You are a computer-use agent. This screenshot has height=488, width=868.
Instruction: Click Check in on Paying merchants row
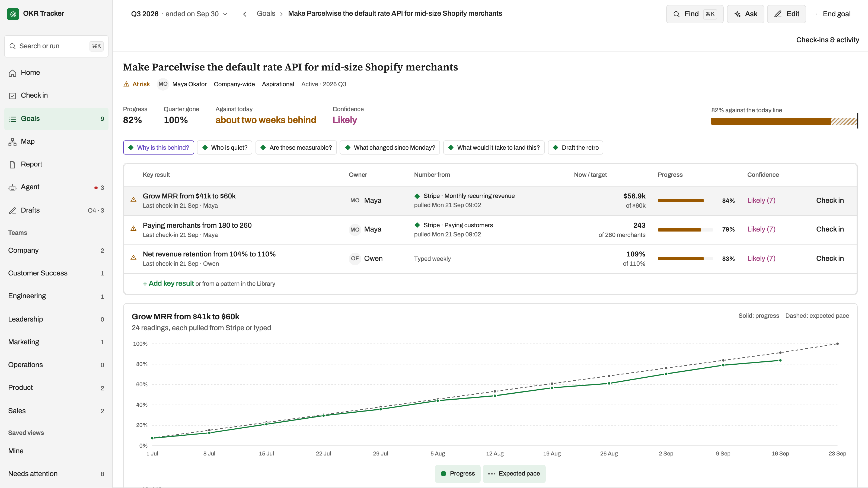coord(830,229)
